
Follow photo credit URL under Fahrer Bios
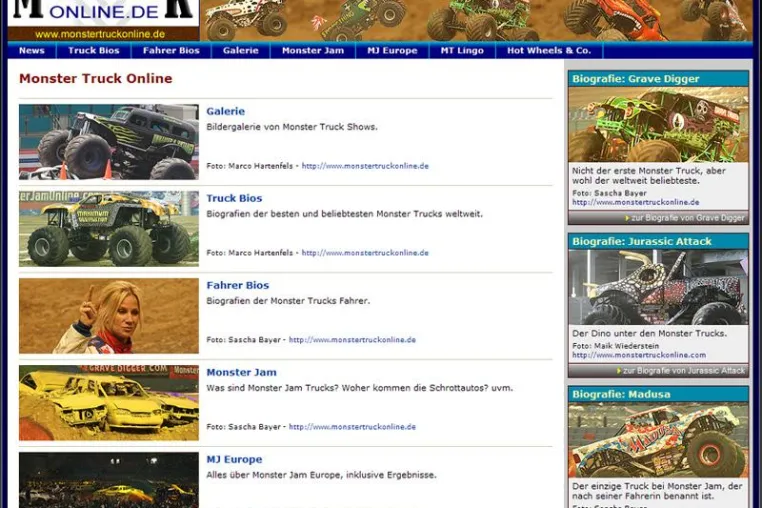pyautogui.click(x=352, y=340)
